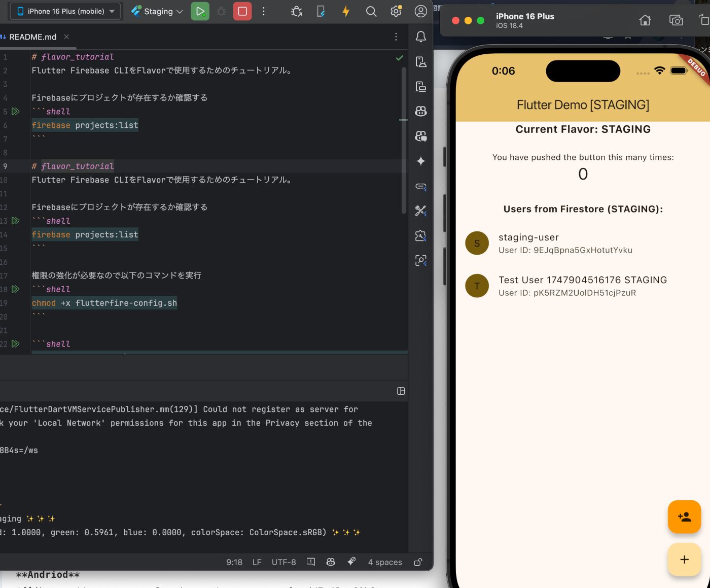Open the user account icon in toolbar

coord(421,11)
